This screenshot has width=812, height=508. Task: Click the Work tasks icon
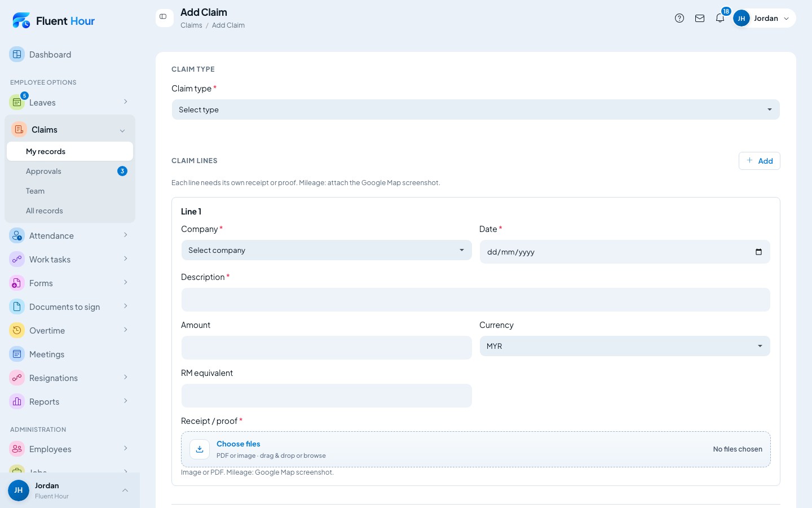coord(17,259)
